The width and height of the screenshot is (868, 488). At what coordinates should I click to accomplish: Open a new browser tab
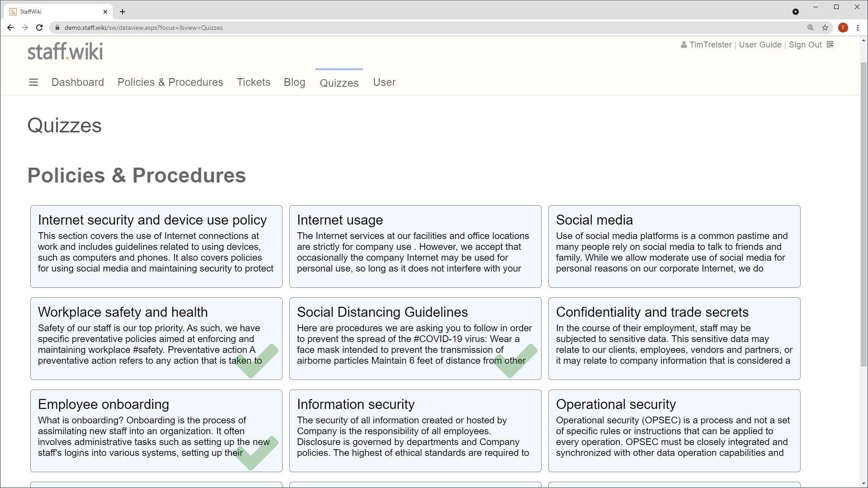coord(123,12)
